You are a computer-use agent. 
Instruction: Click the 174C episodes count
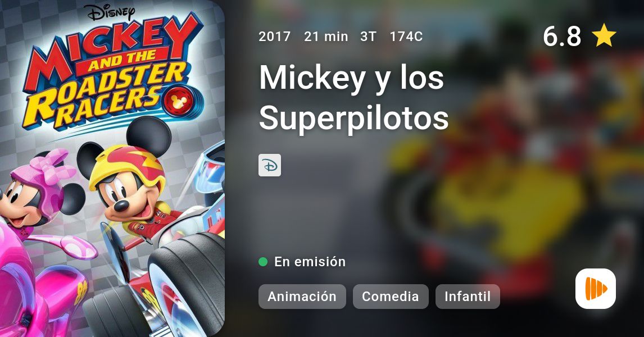tap(406, 37)
